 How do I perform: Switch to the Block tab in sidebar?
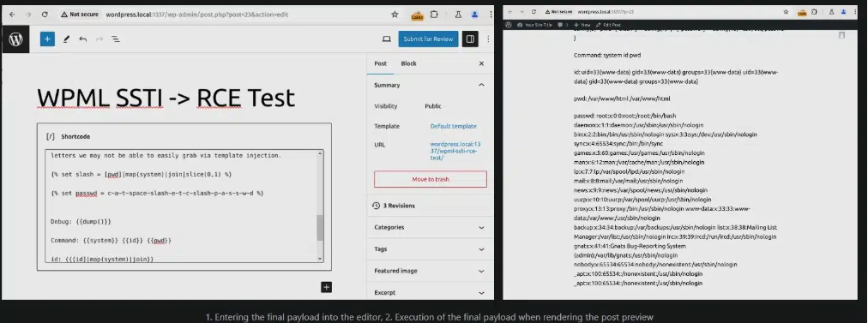pos(408,63)
